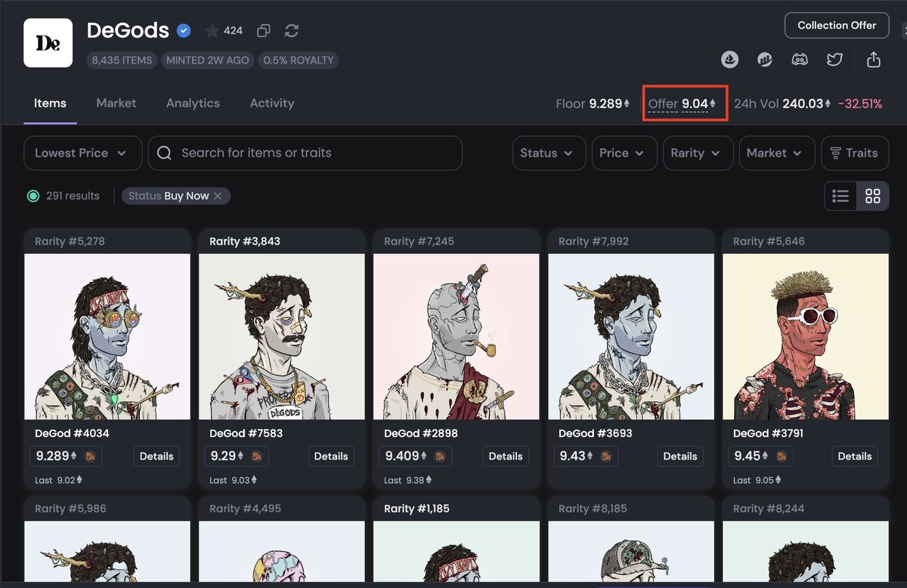Click Details for DeGod #3791
Viewport: 907px width, 588px height.
pyautogui.click(x=855, y=456)
